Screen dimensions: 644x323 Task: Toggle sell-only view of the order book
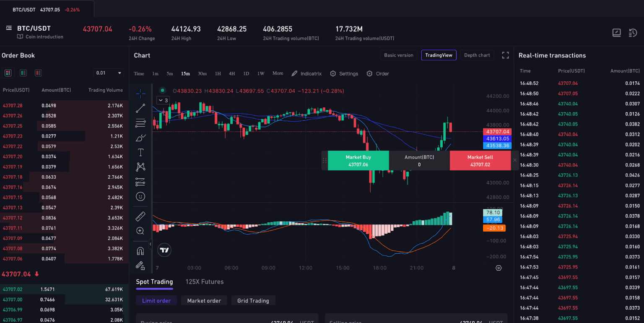38,73
